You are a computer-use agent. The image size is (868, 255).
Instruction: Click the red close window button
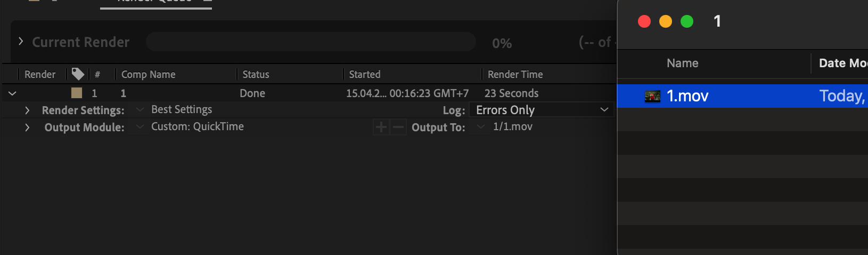pyautogui.click(x=644, y=21)
